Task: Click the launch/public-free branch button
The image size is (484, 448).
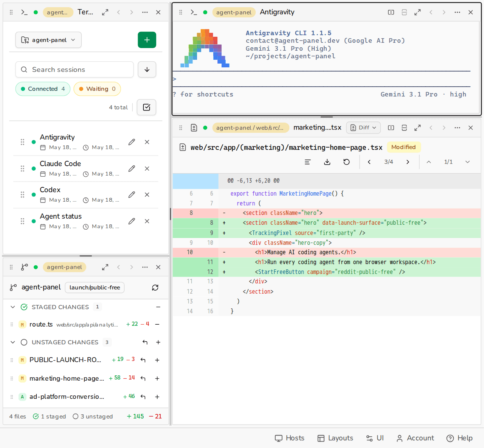Action: 95,288
